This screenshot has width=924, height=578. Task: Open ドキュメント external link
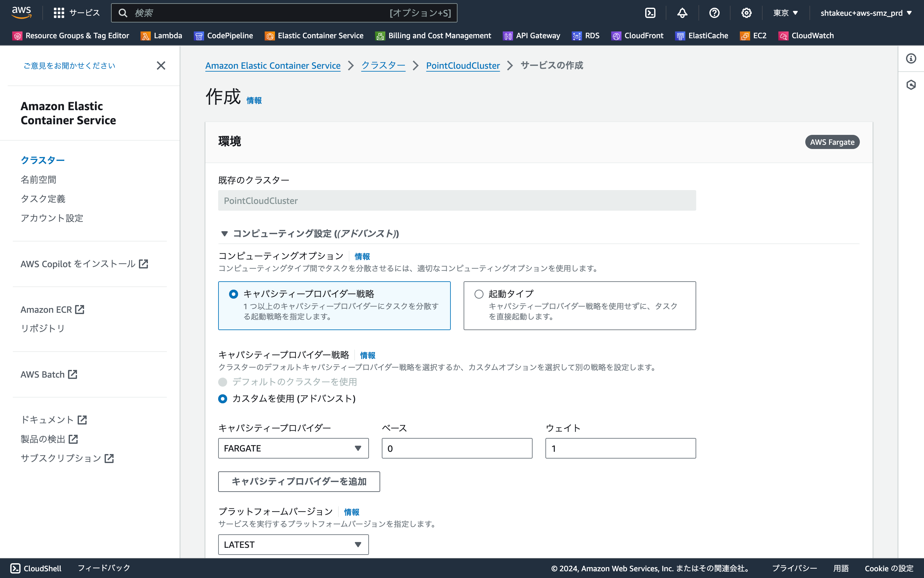(x=54, y=420)
